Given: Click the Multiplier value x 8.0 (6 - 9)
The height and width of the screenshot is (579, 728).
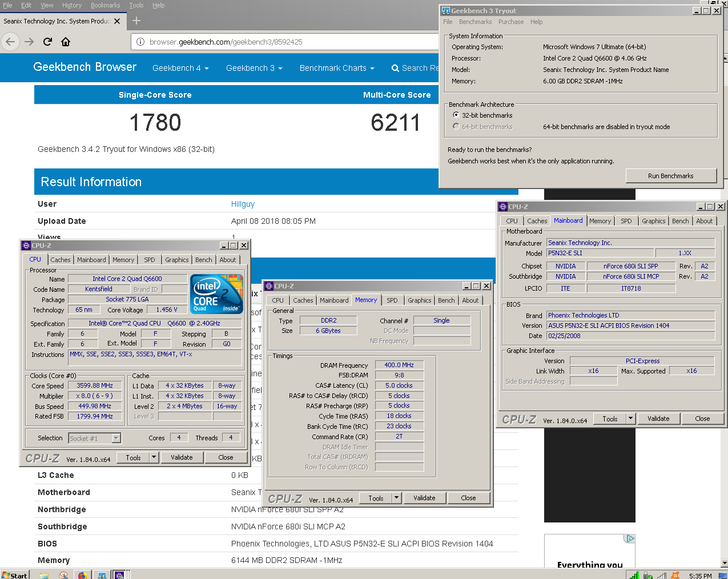Looking at the screenshot, I should pos(95,396).
